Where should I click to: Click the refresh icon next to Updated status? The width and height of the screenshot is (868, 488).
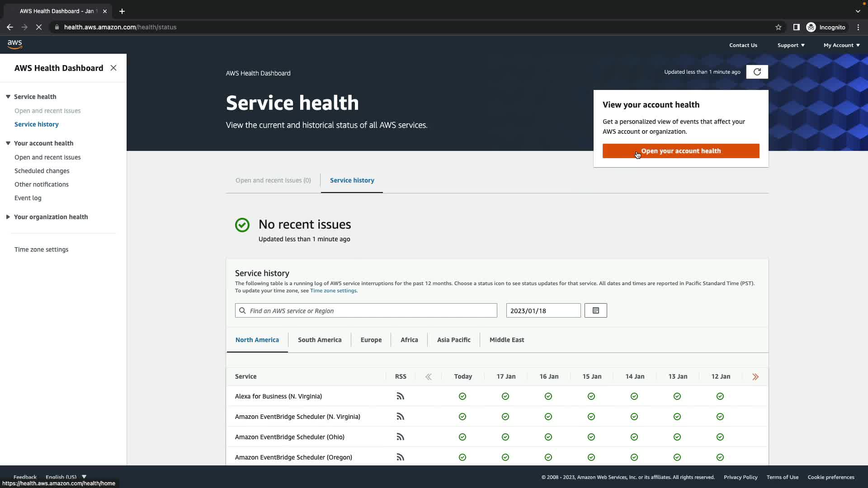(757, 72)
